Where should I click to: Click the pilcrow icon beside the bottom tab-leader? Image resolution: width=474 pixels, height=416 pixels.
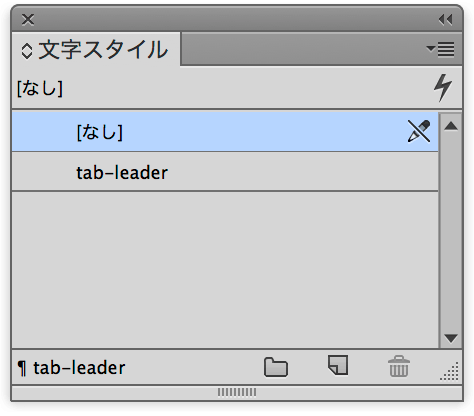pyautogui.click(x=22, y=368)
